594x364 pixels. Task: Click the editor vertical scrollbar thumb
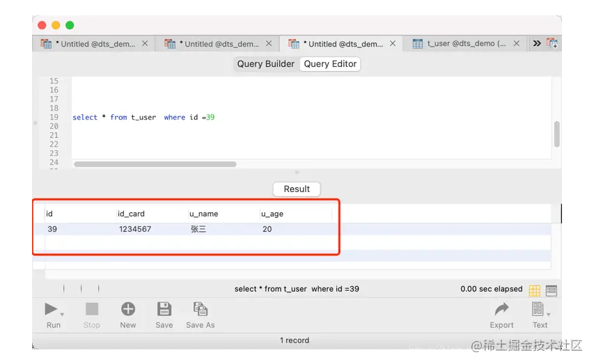click(556, 134)
